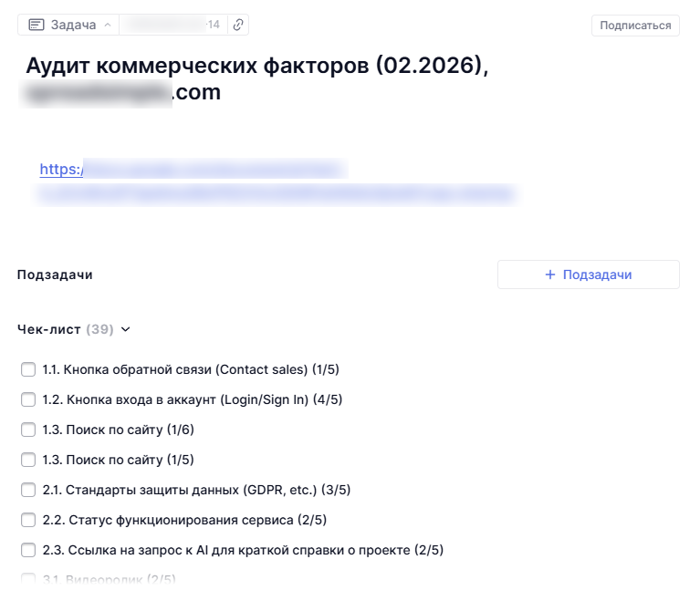Collapse the "Чек-лист (39)" chevron
700x601 pixels.
click(126, 329)
